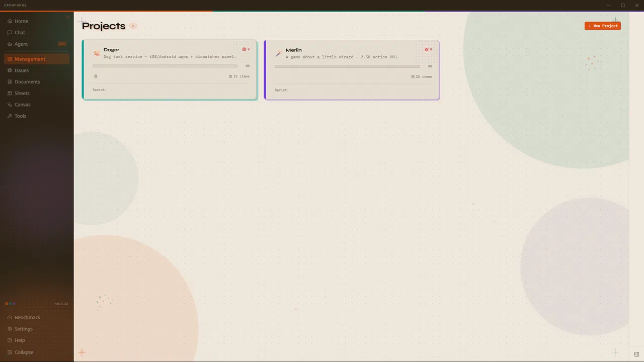Create a new project with New Project button
The height and width of the screenshot is (362, 644).
603,26
